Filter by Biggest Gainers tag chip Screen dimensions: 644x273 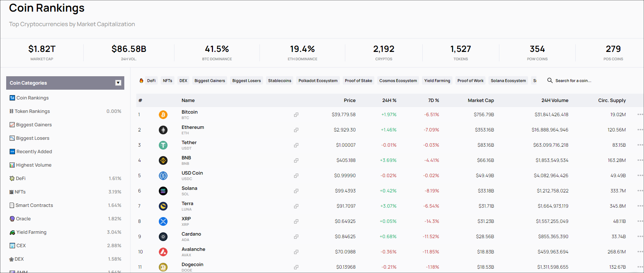pyautogui.click(x=210, y=81)
